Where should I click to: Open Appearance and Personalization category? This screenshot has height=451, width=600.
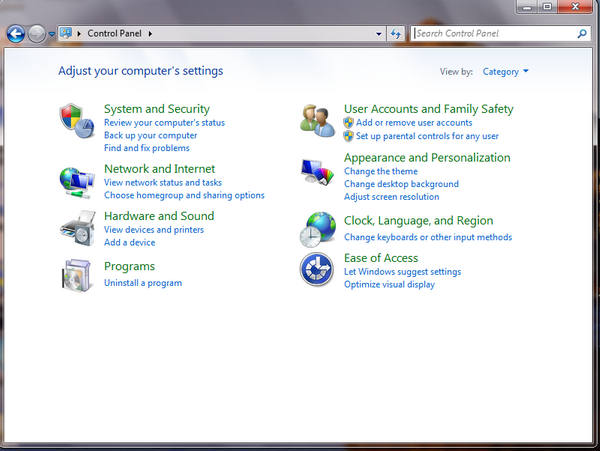427,158
